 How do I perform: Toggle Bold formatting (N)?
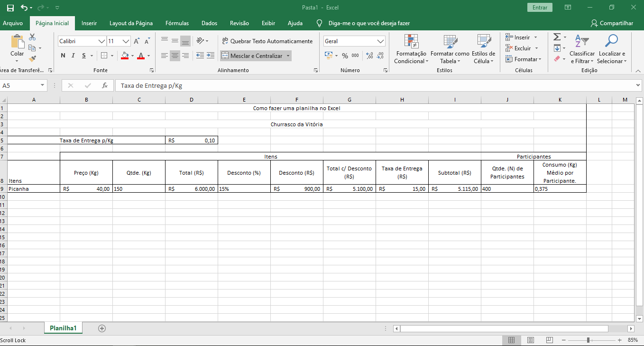(x=63, y=56)
